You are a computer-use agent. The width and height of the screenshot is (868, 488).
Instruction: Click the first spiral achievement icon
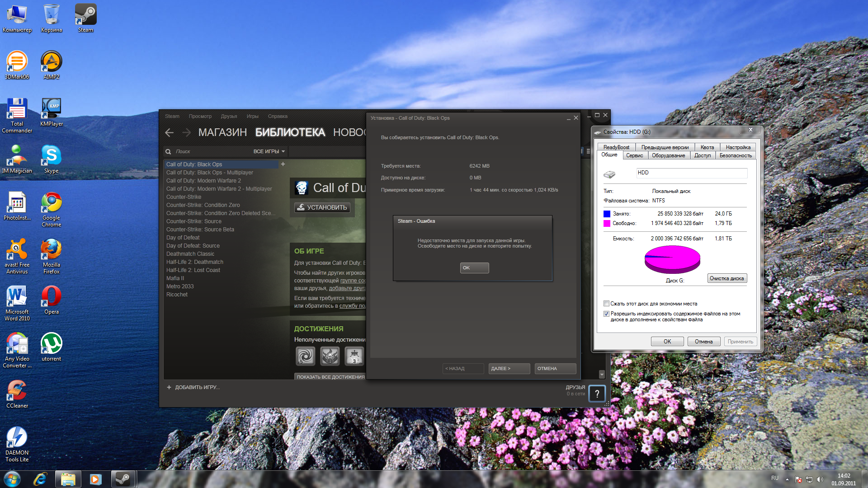(305, 356)
